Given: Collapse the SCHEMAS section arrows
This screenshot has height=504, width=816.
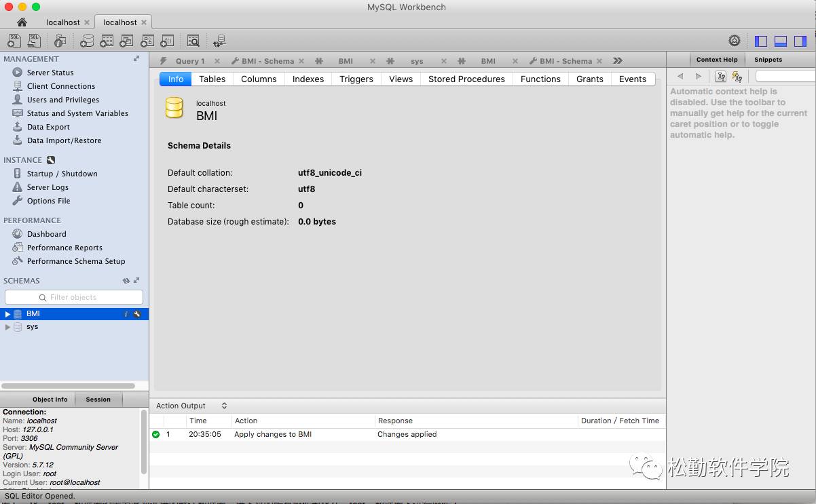Looking at the screenshot, I should (136, 281).
